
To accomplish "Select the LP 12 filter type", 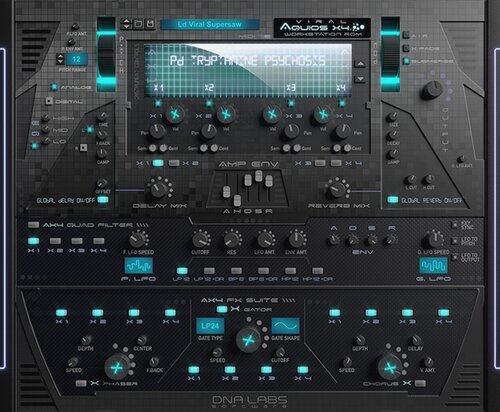I will point(182,271).
